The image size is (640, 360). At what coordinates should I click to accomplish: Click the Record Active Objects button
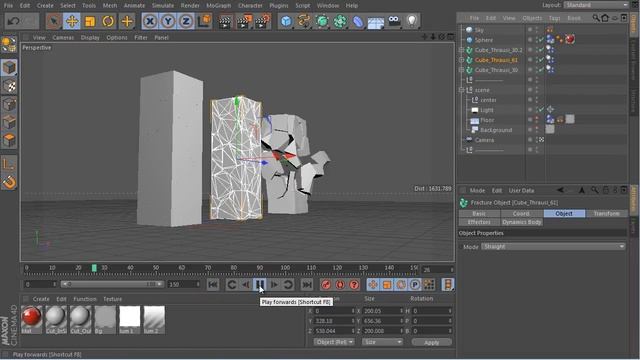[x=326, y=284]
